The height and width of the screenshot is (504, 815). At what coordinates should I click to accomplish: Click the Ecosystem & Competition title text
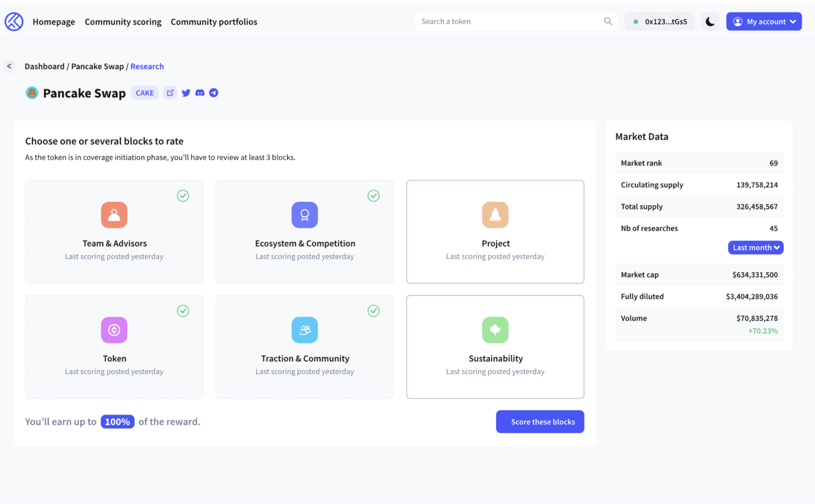(305, 243)
